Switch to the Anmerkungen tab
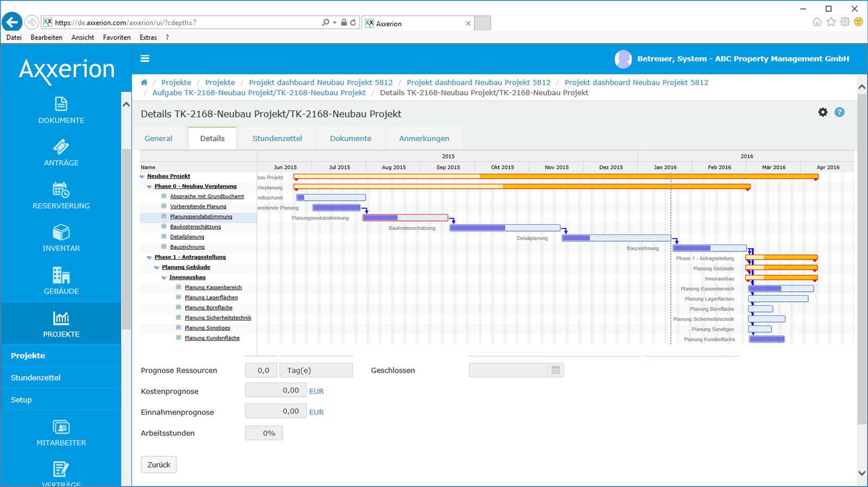The image size is (868, 487). pyautogui.click(x=424, y=138)
